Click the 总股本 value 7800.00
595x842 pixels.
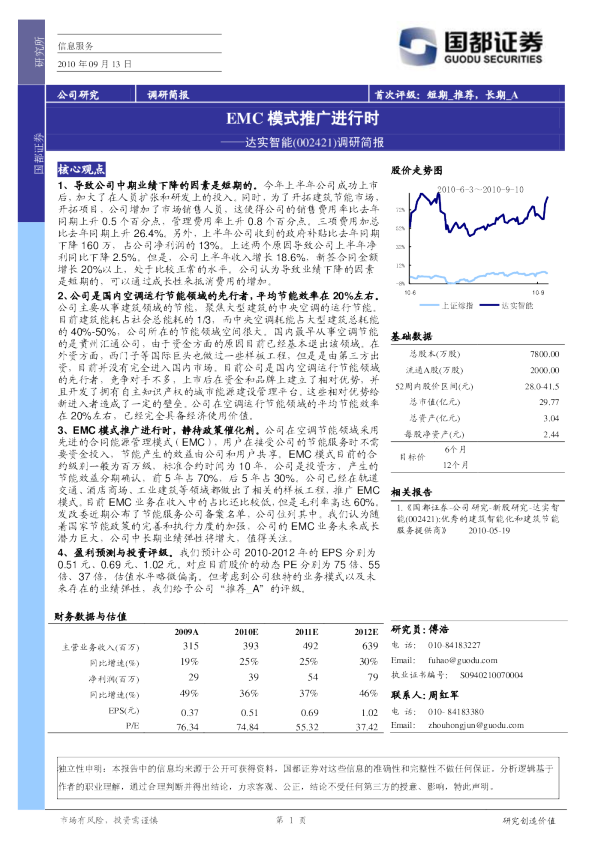pos(545,354)
